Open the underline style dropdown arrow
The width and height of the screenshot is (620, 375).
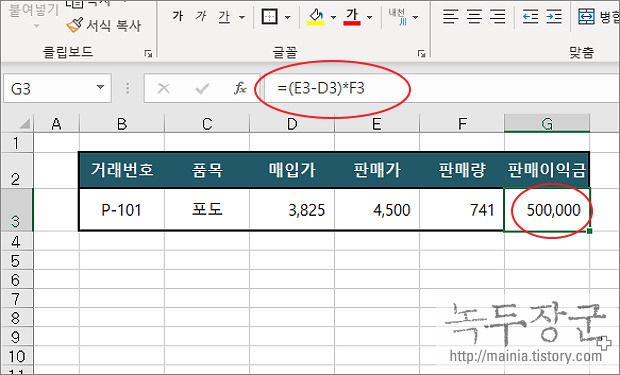click(x=242, y=17)
